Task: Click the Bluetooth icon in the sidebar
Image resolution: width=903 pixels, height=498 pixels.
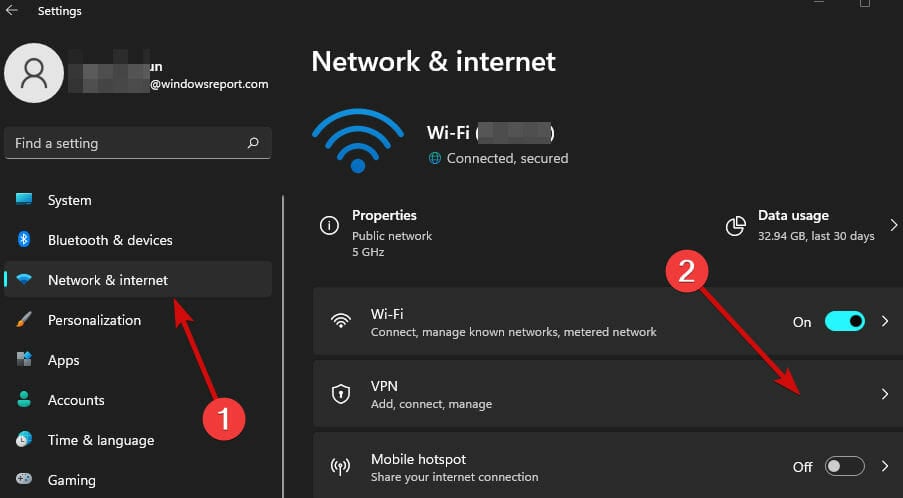Action: click(x=24, y=240)
